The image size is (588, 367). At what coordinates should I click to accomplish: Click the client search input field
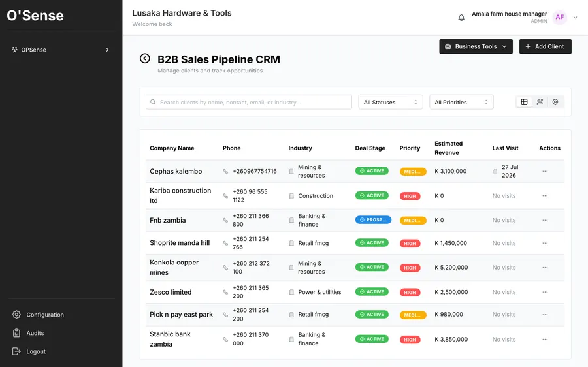[x=249, y=102]
